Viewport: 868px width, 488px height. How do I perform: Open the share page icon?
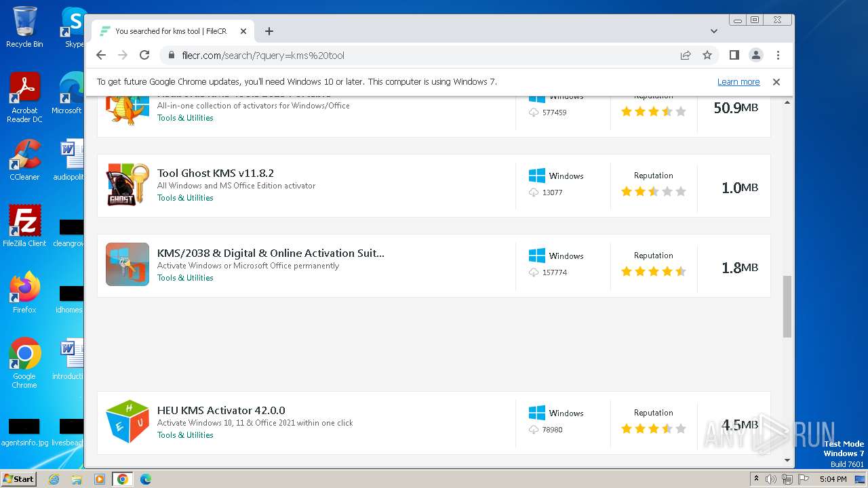(686, 55)
